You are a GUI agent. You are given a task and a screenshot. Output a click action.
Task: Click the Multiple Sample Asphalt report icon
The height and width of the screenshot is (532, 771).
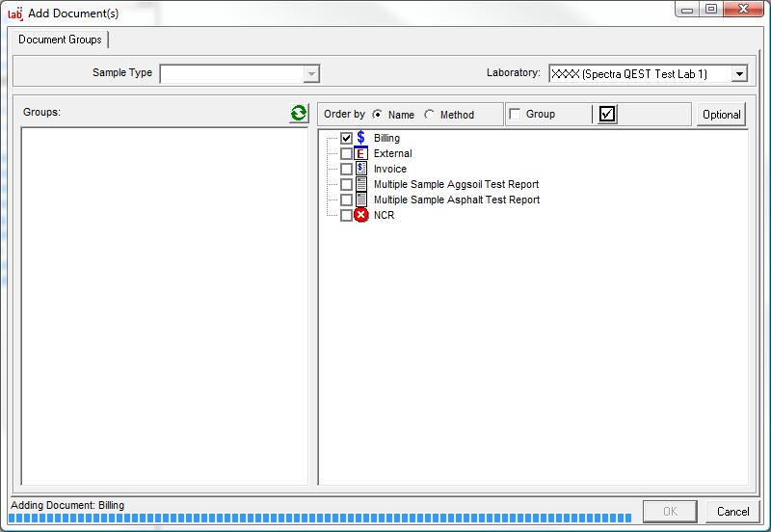[360, 199]
